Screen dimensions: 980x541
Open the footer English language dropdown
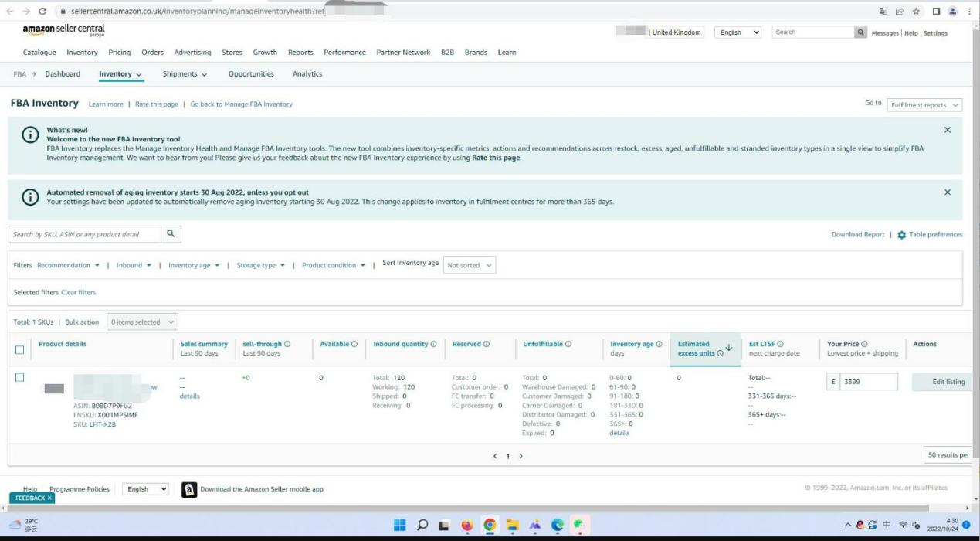click(x=147, y=489)
